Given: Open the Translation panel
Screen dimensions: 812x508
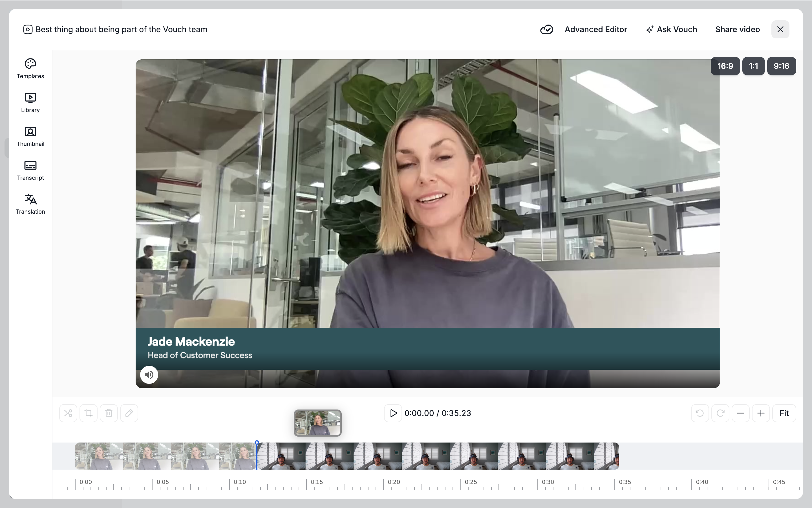Looking at the screenshot, I should [30, 204].
